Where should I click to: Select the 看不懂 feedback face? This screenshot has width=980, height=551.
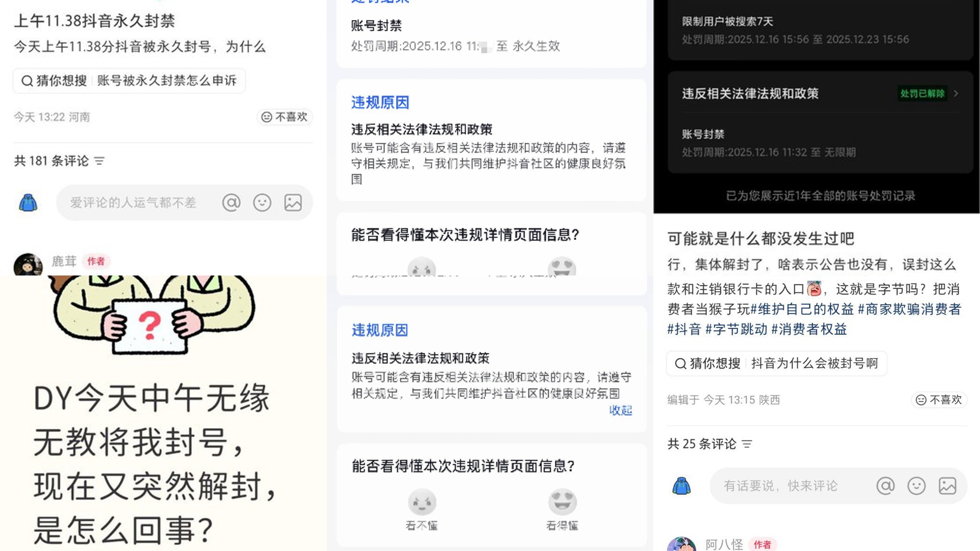[x=422, y=503]
